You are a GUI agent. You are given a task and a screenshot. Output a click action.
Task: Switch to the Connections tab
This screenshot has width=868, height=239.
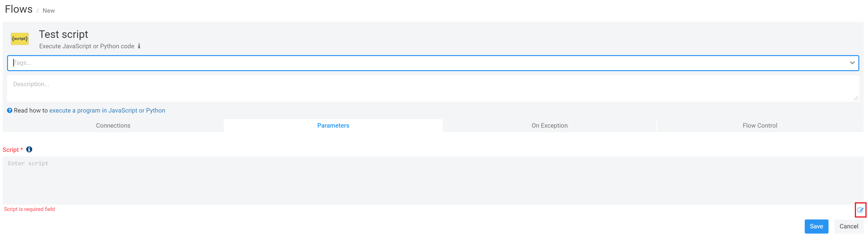click(113, 126)
